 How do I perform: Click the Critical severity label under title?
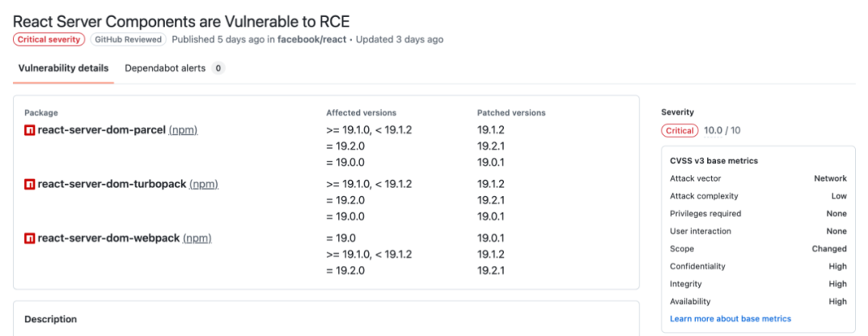click(x=48, y=39)
